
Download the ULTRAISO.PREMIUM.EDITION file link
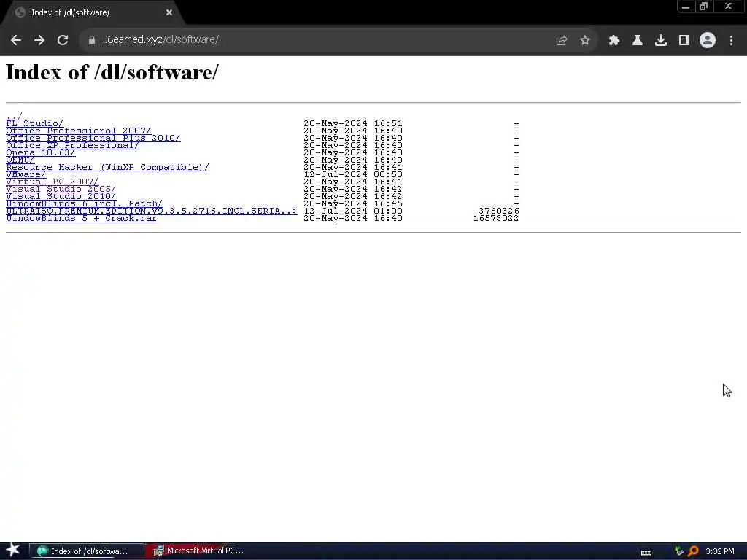[152, 211]
